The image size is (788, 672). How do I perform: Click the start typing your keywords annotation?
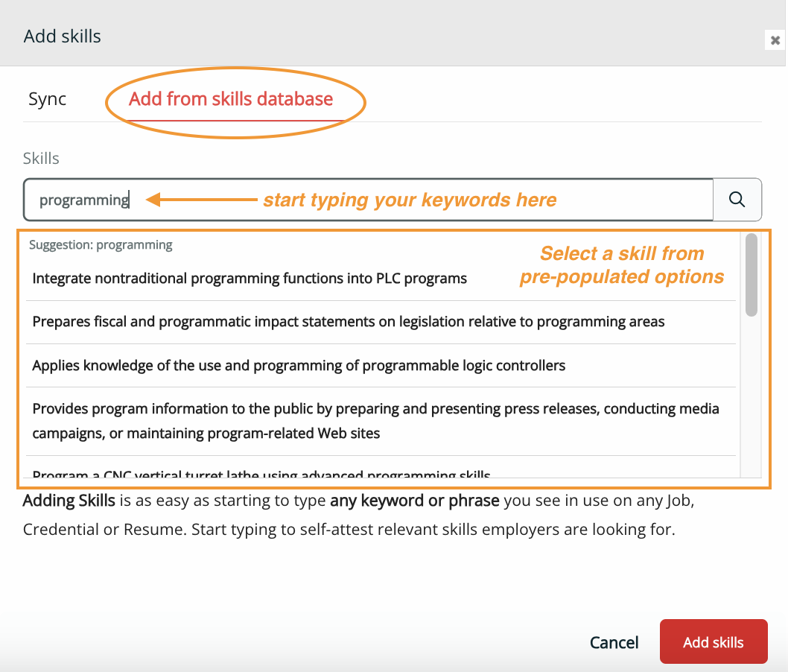point(410,200)
